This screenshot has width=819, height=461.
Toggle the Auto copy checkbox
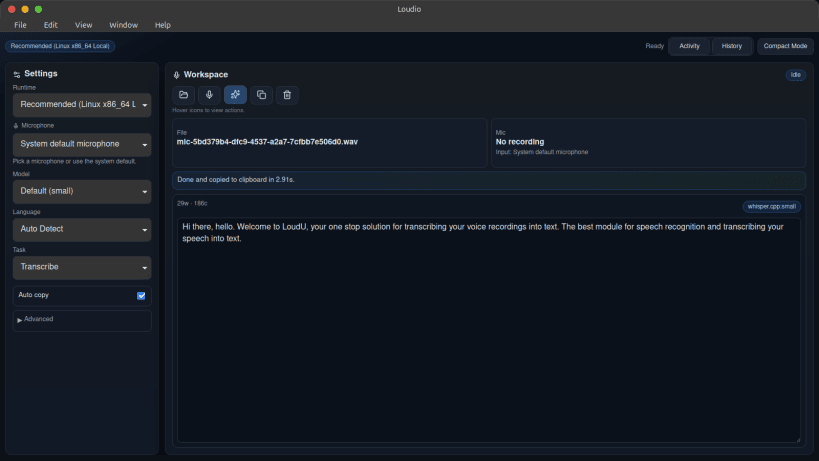(141, 295)
